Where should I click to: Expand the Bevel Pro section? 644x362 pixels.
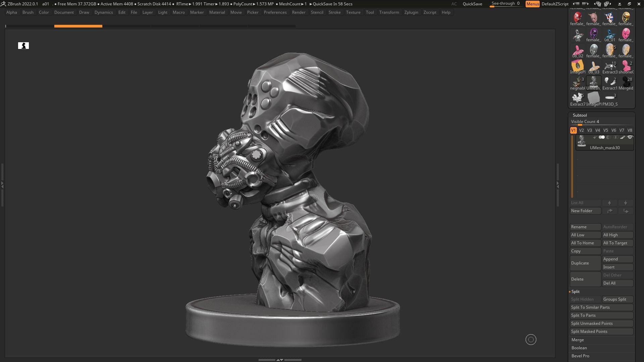coord(580,356)
